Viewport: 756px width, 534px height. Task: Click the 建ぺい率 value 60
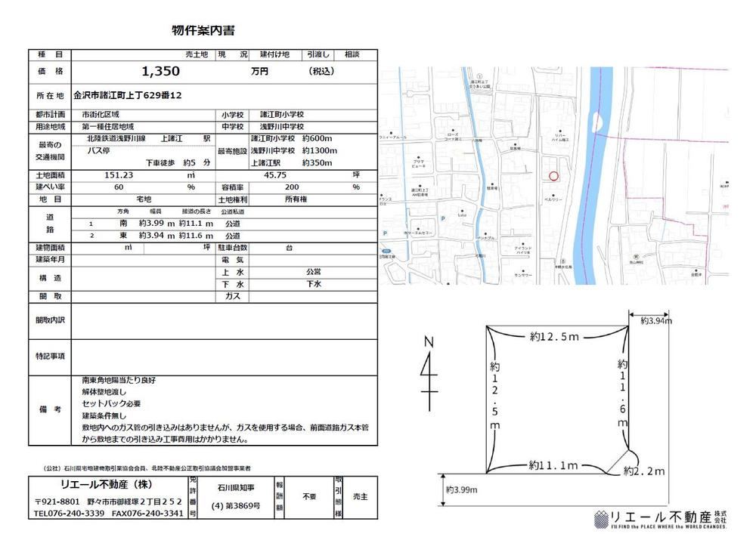point(119,187)
